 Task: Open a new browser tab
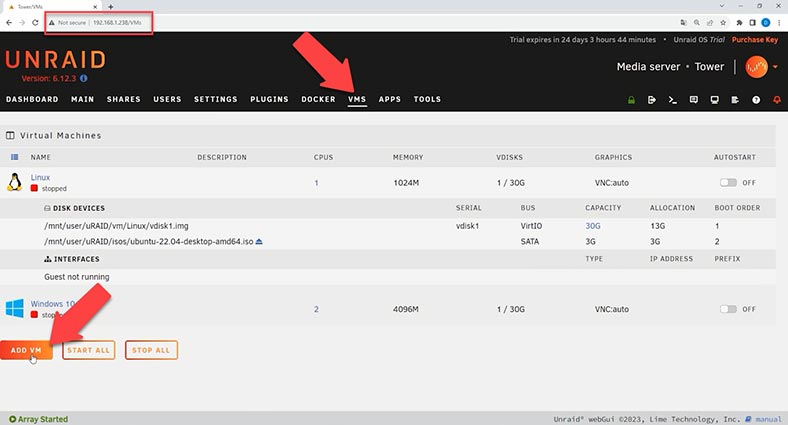(x=111, y=7)
